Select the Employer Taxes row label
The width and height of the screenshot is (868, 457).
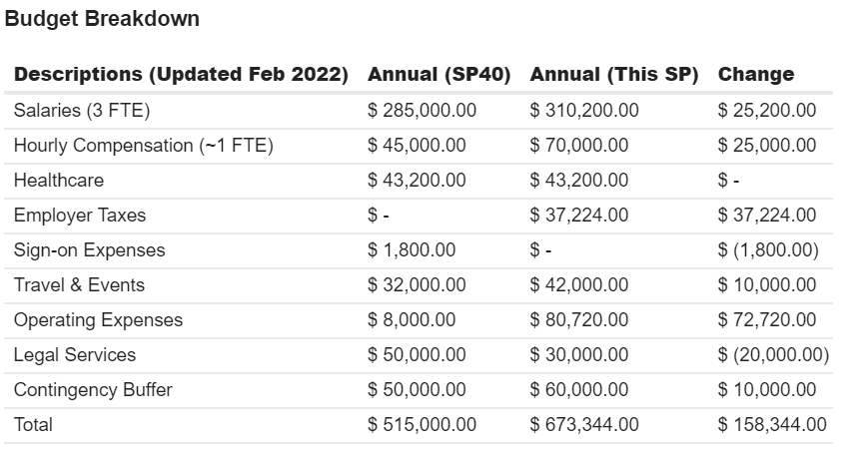coord(80,216)
